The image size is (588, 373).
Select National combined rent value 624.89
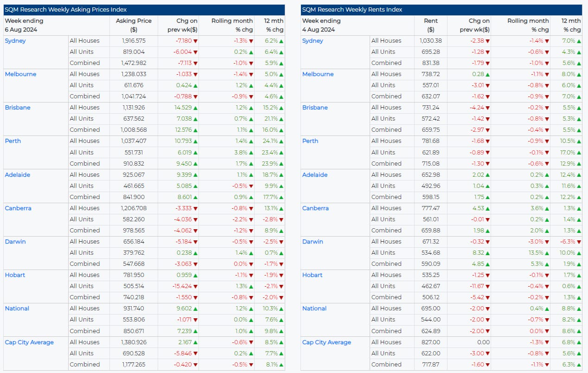coord(431,331)
